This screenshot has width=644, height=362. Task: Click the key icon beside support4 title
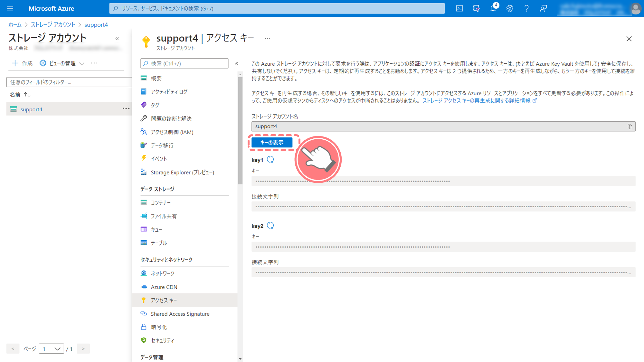click(x=146, y=42)
